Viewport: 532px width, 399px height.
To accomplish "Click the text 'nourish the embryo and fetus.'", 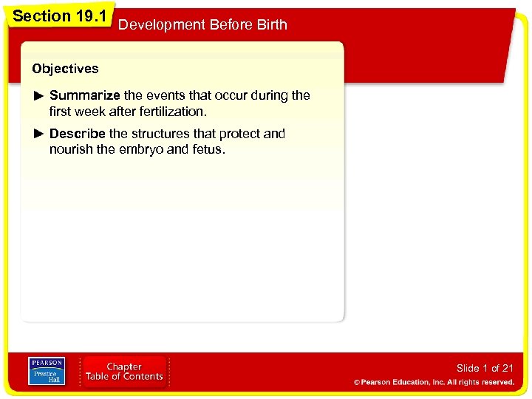I will point(137,149).
